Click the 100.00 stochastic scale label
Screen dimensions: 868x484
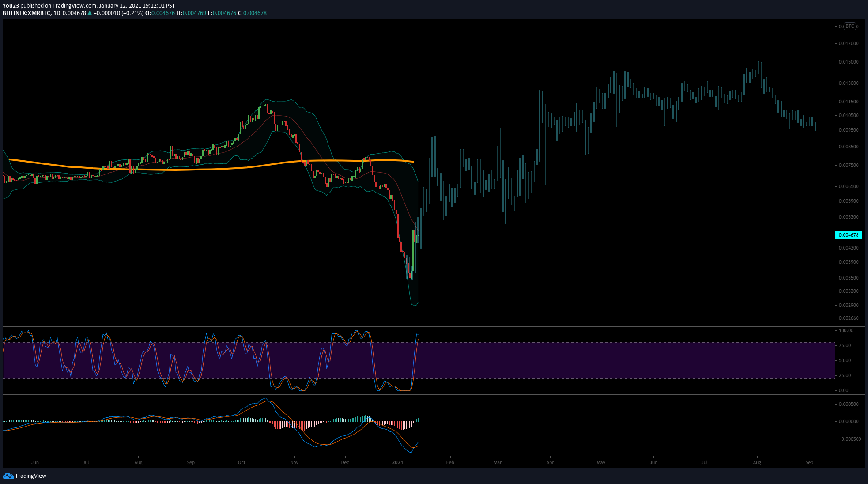846,330
